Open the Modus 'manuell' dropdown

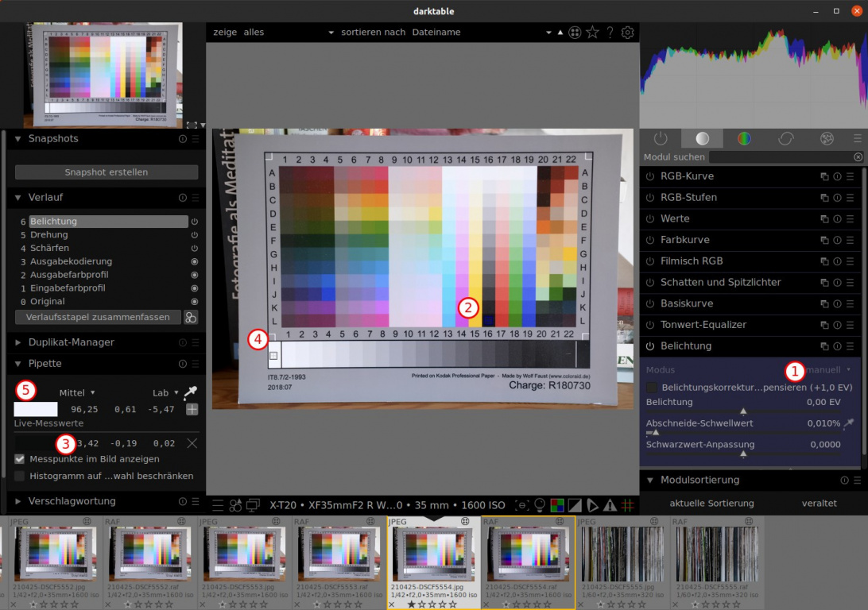click(x=827, y=370)
